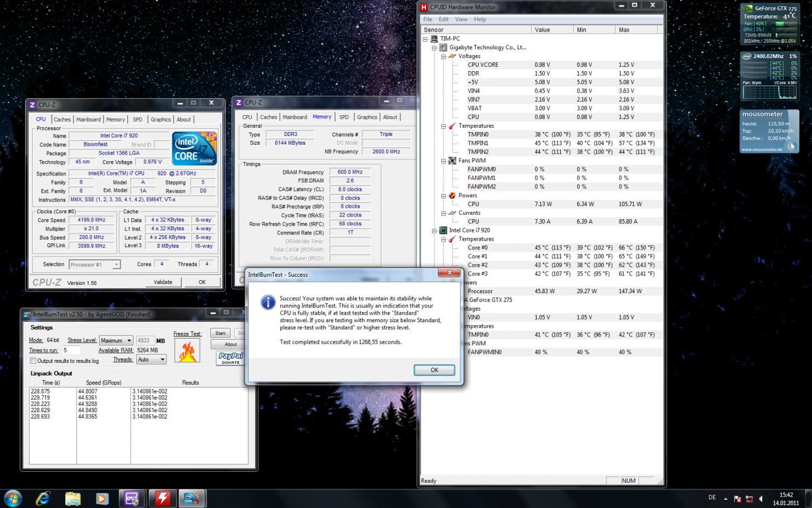Click the blue information icon in Success dialog
Screen dimensions: 812x508
pos(268,302)
